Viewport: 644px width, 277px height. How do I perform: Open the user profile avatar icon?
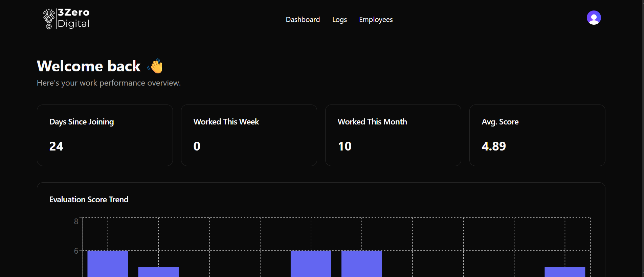(594, 18)
